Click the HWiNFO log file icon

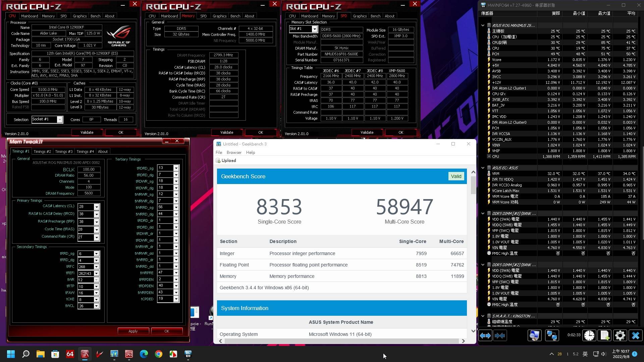(604, 336)
